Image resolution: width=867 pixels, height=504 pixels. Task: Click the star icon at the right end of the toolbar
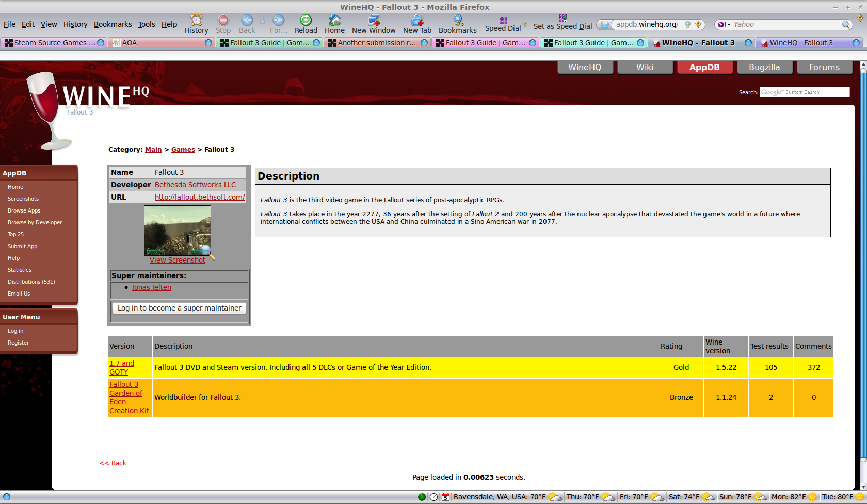point(860,18)
